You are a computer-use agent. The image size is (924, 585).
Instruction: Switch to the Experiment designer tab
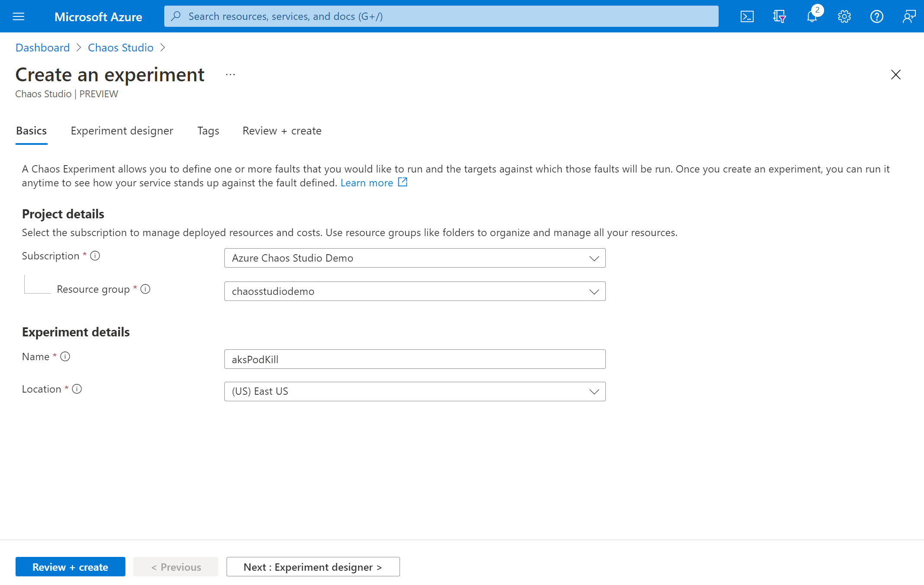tap(122, 131)
